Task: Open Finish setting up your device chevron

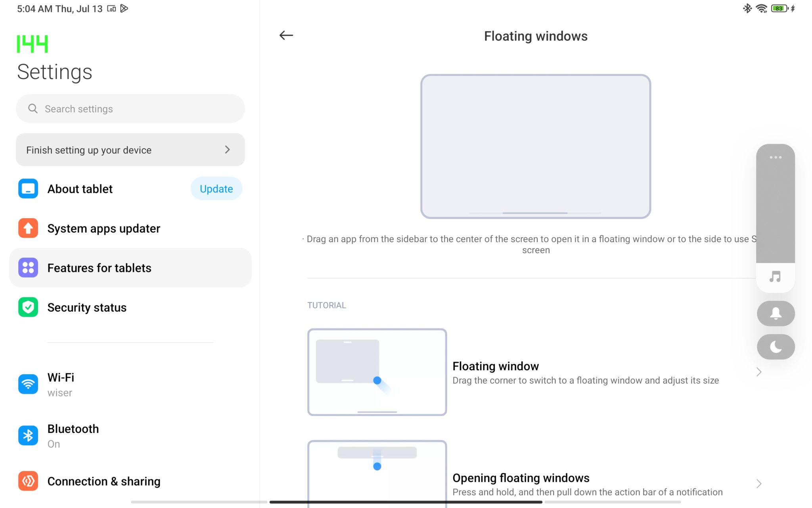Action: tap(227, 150)
